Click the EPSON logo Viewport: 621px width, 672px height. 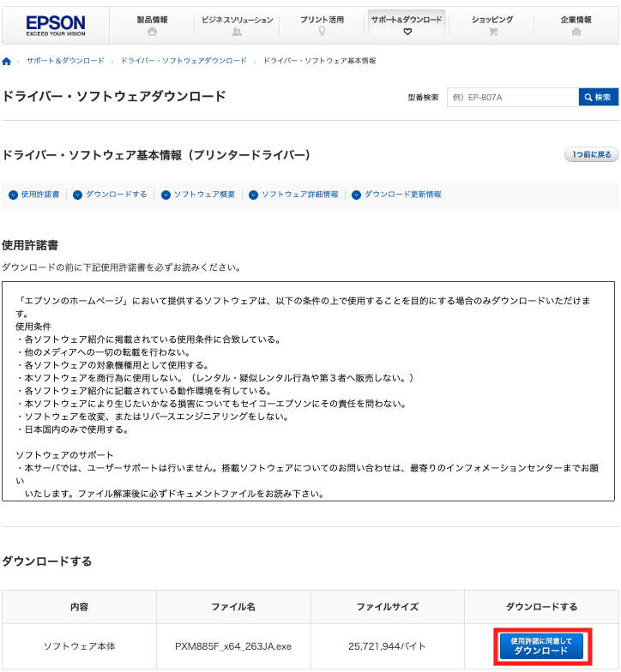[56, 26]
